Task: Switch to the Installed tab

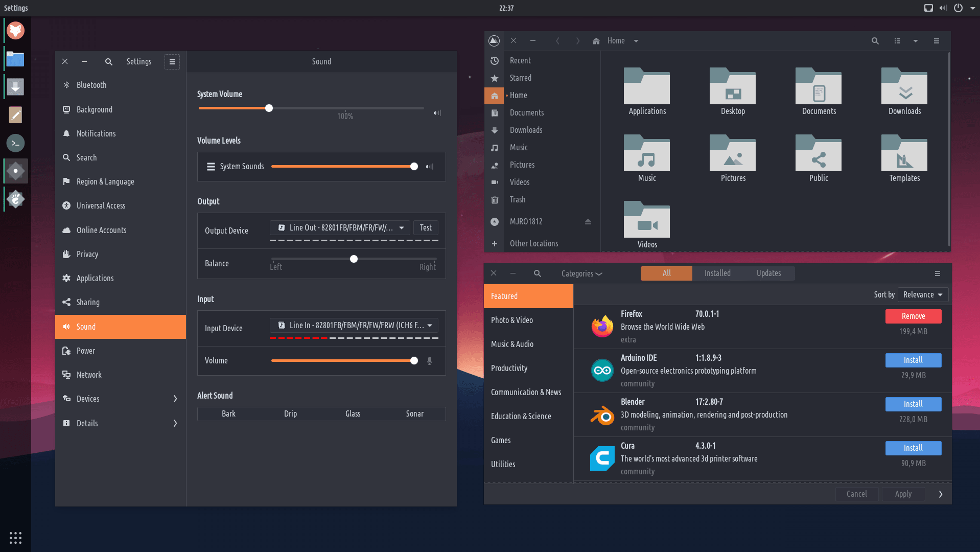Action: click(x=717, y=273)
